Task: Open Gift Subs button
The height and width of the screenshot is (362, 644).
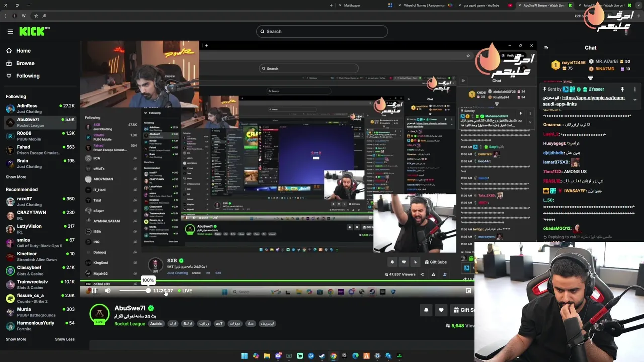Action: click(463, 310)
